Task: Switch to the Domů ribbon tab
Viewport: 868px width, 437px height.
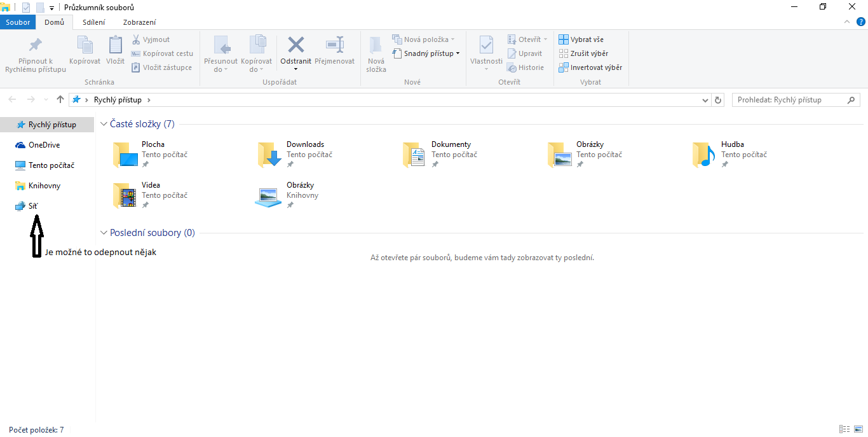Action: pyautogui.click(x=54, y=22)
